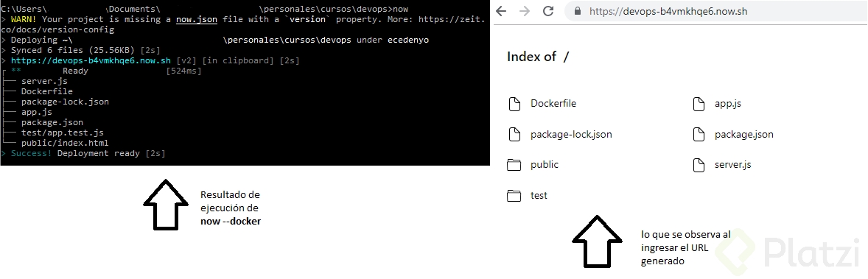Click the 'Index of /' heading

click(537, 57)
